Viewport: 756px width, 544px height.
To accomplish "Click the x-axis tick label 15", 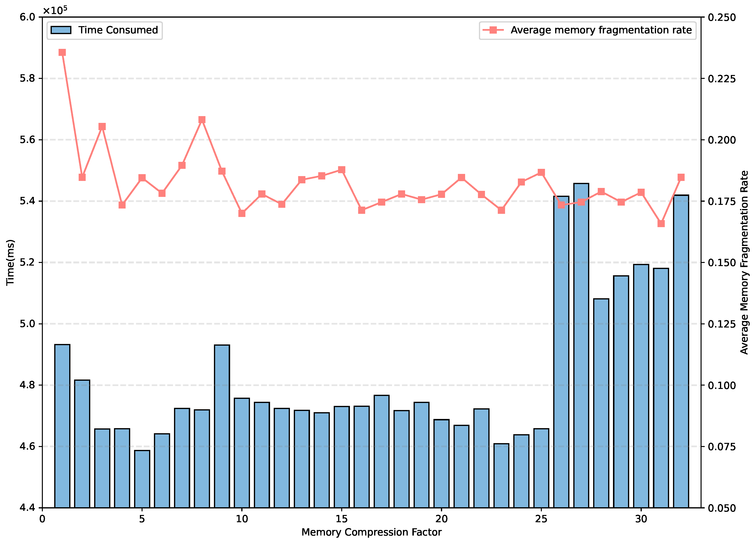I will coord(341,519).
